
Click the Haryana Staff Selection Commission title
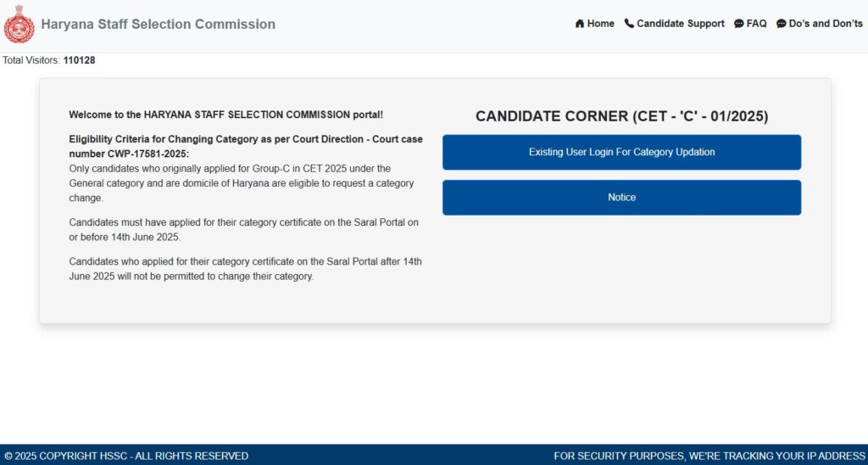[159, 25]
